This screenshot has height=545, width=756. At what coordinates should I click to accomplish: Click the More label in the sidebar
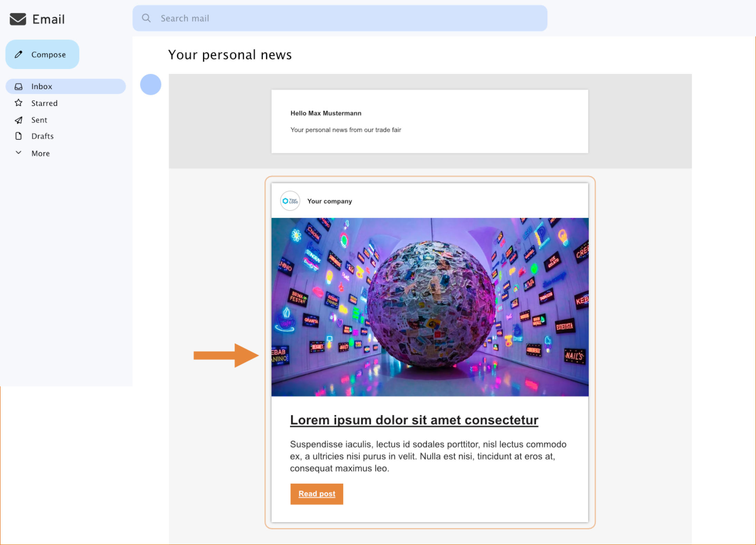pos(41,154)
